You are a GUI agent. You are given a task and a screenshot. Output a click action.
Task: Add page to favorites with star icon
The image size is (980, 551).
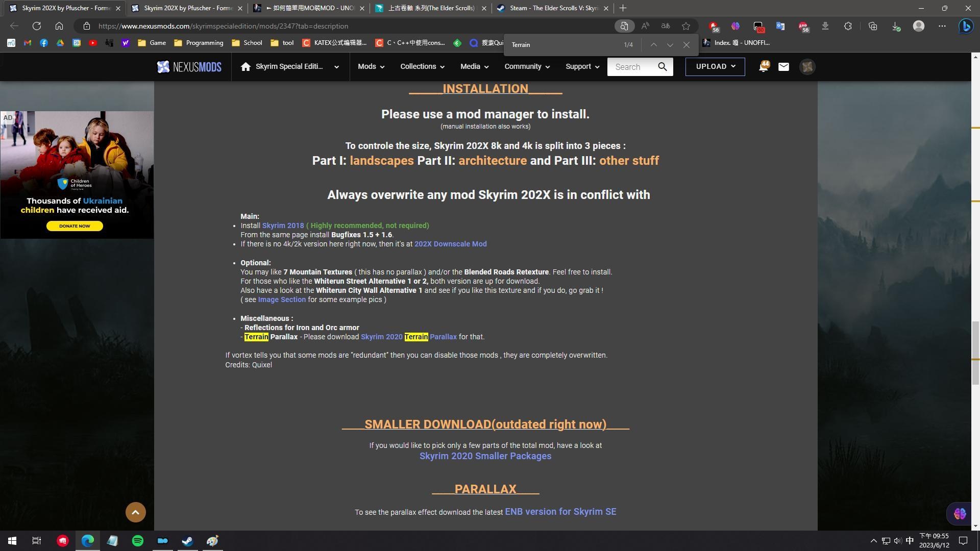click(686, 26)
